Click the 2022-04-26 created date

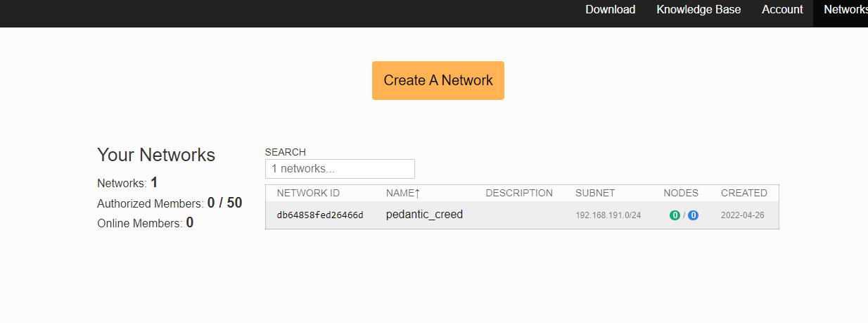(742, 215)
